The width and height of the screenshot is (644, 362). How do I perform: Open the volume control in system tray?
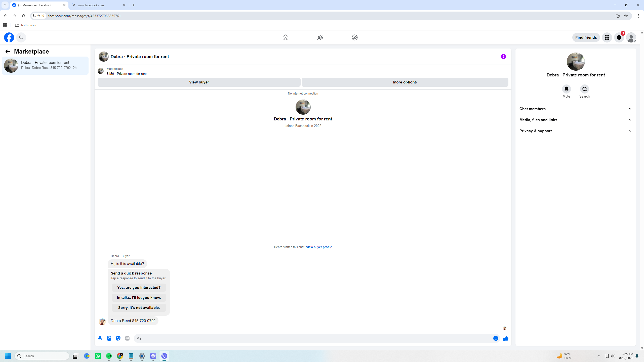tap(613, 356)
